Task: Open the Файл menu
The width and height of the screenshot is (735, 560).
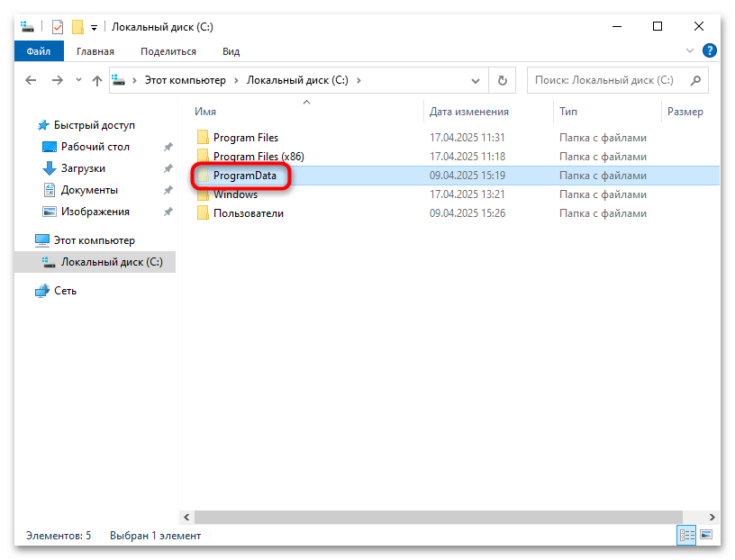Action: pyautogui.click(x=39, y=51)
